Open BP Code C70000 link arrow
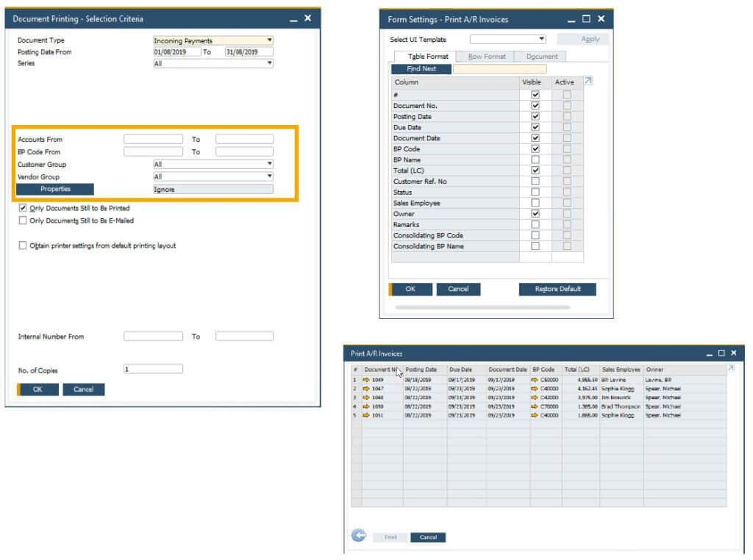 click(x=535, y=406)
